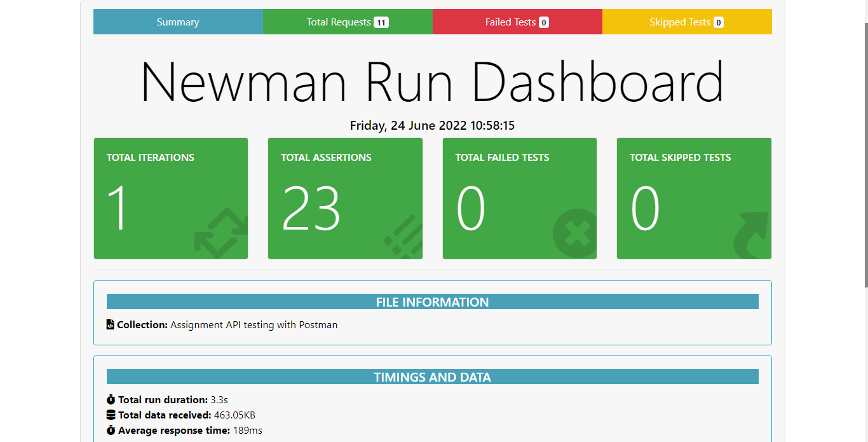Click collection name Assignment API testing with Postman
Viewport: 868px width, 442px height.
coord(254,324)
